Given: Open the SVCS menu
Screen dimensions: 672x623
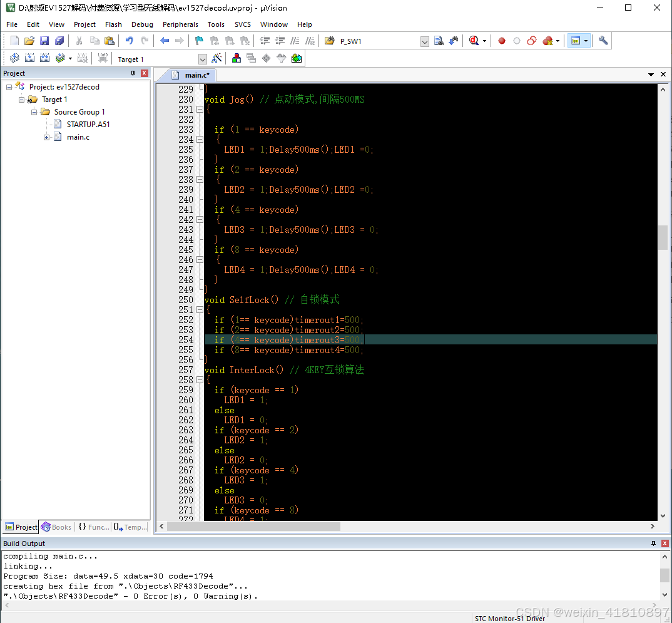Looking at the screenshot, I should click(243, 24).
